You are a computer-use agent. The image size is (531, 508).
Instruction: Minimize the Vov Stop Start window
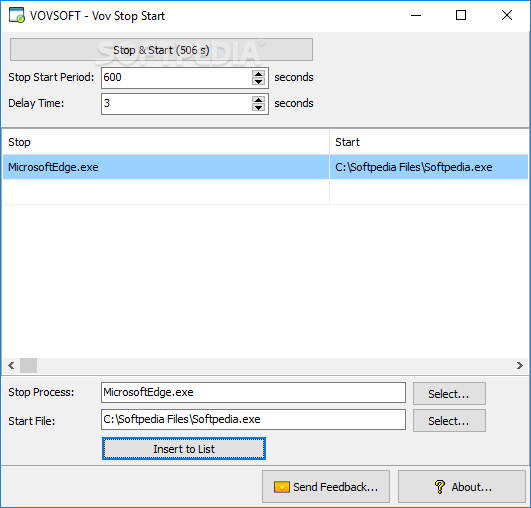tap(416, 15)
